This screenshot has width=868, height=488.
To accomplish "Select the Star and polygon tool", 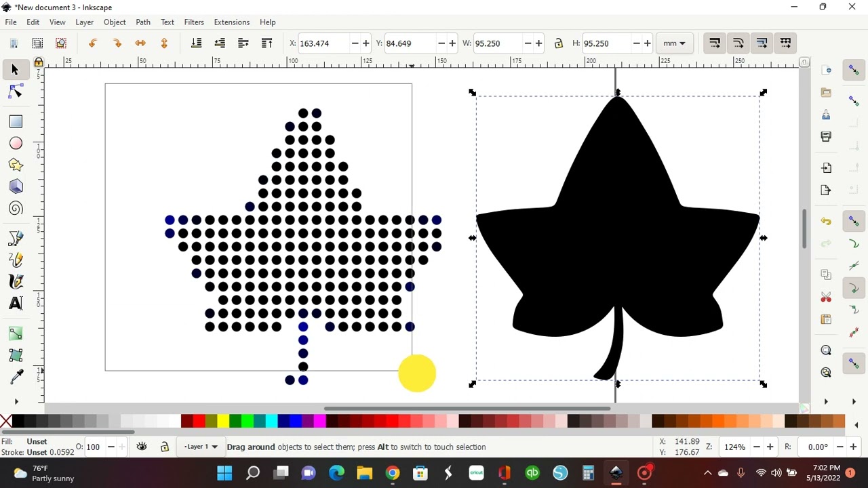I will 16,165.
